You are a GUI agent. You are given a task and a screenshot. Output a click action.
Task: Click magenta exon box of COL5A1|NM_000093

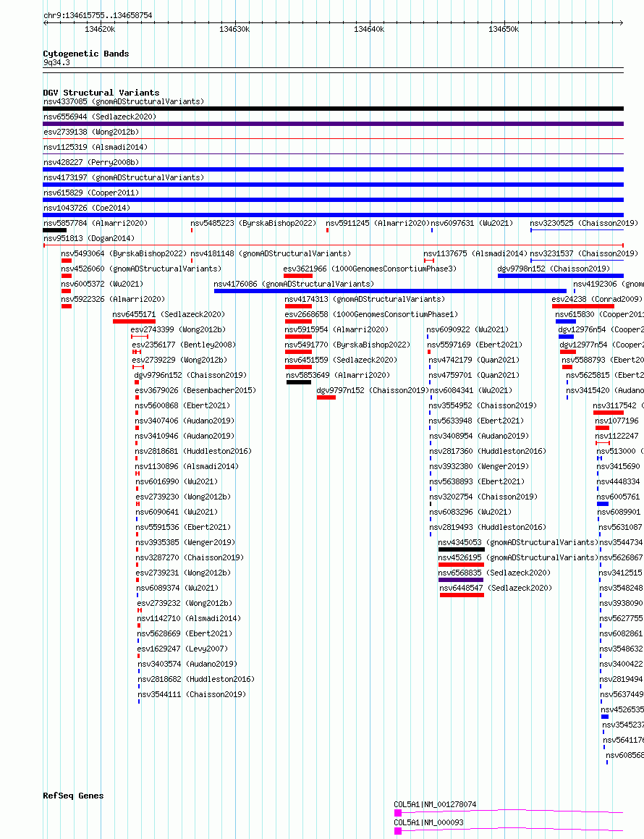coord(398,831)
